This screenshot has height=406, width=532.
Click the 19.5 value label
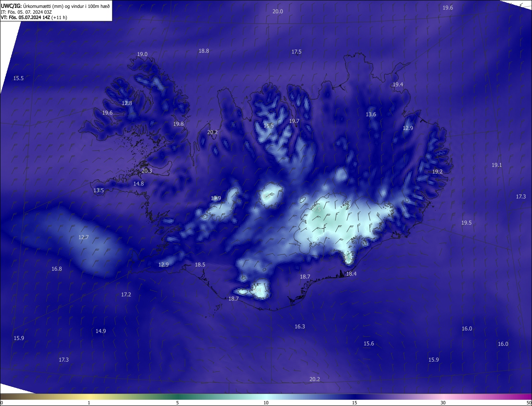[x=466, y=223]
